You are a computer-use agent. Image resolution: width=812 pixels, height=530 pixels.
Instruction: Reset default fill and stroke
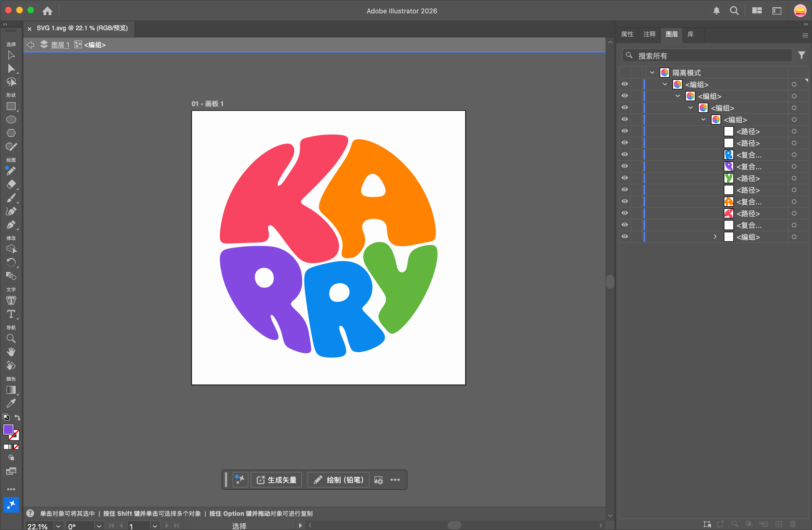pos(6,417)
